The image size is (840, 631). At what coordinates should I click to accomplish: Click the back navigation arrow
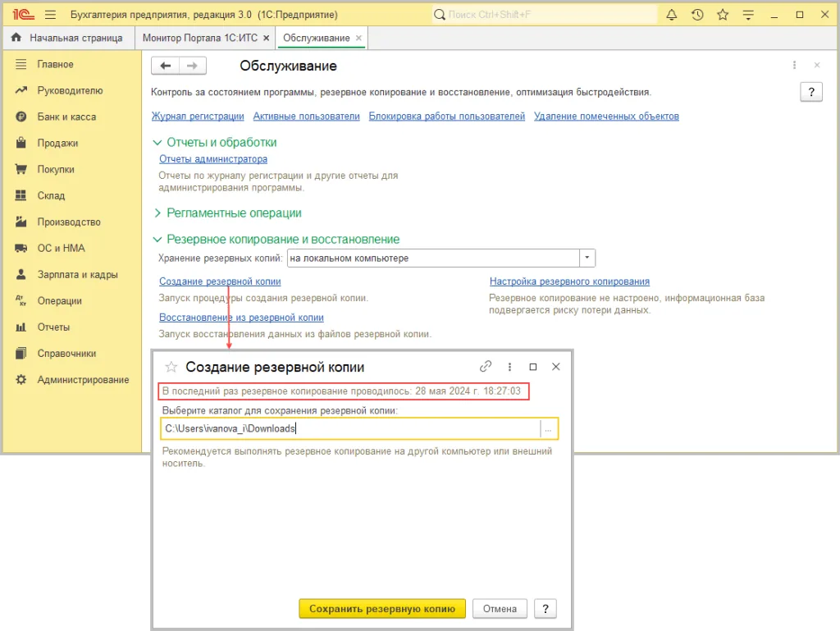(166, 66)
